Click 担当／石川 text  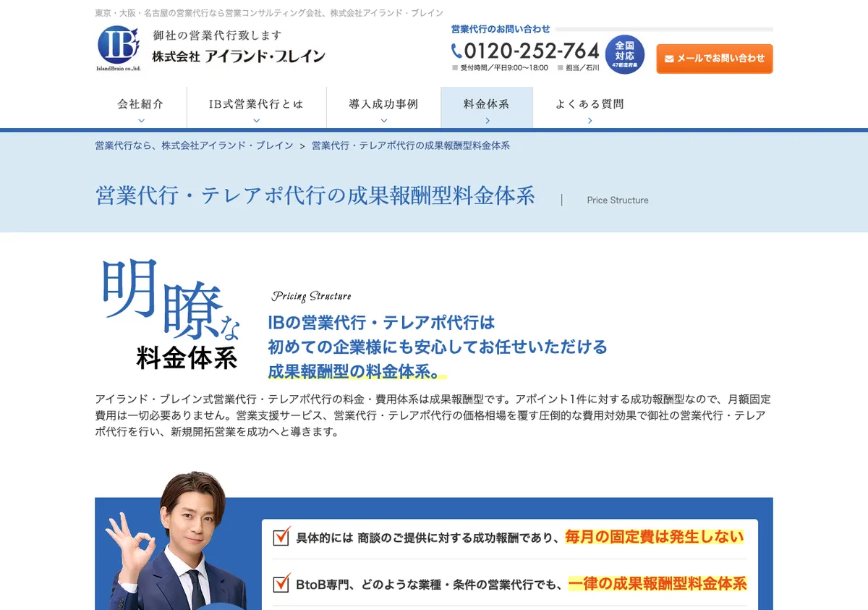(x=582, y=68)
